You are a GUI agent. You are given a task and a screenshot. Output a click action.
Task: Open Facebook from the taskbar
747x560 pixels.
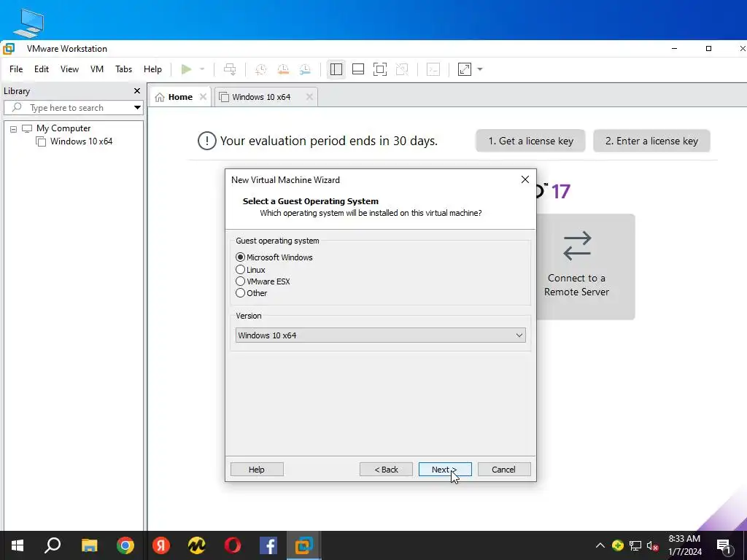pos(268,545)
